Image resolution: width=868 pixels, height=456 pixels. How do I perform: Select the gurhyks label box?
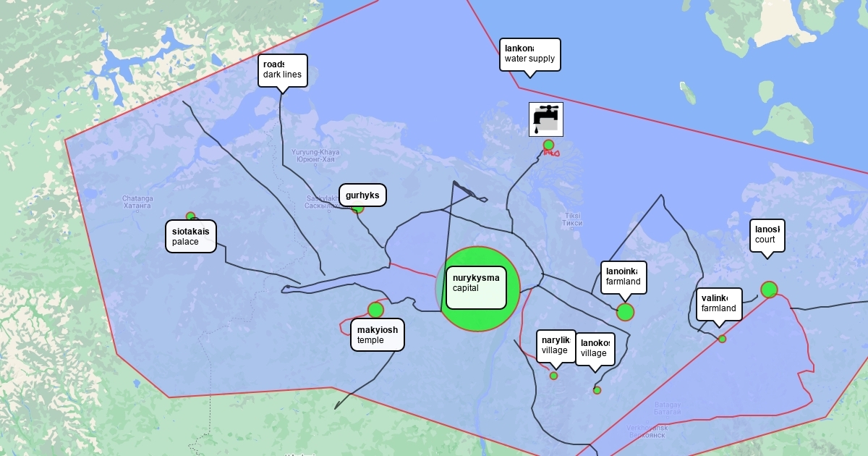point(362,195)
